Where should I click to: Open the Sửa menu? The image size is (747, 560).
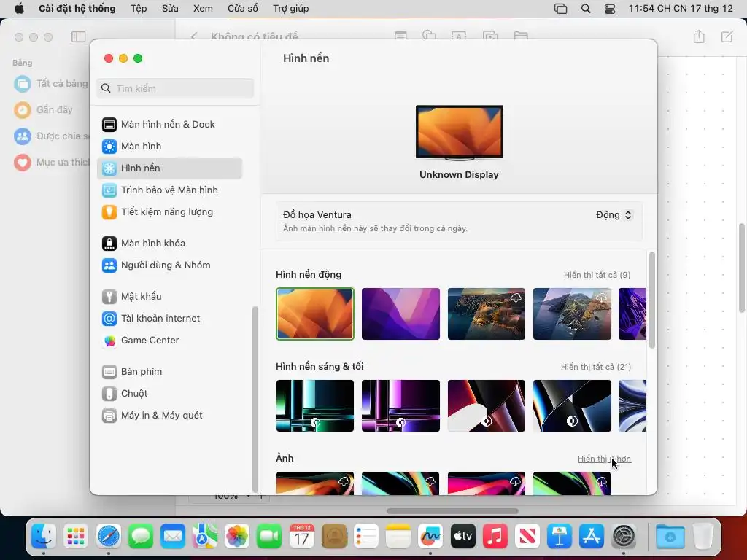pyautogui.click(x=169, y=9)
